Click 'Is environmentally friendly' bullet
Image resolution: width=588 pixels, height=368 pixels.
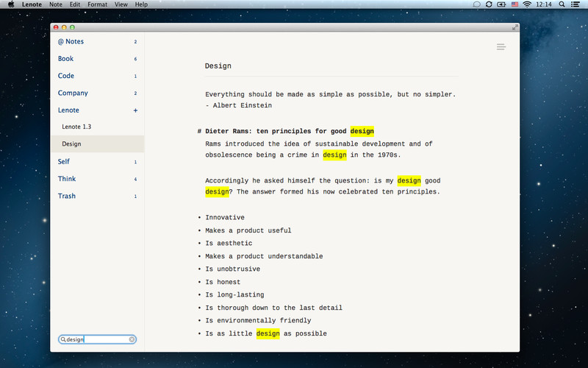258,321
